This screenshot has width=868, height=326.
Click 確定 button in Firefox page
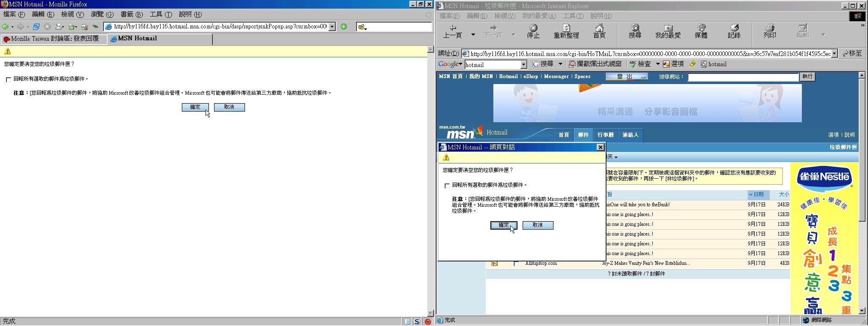195,107
